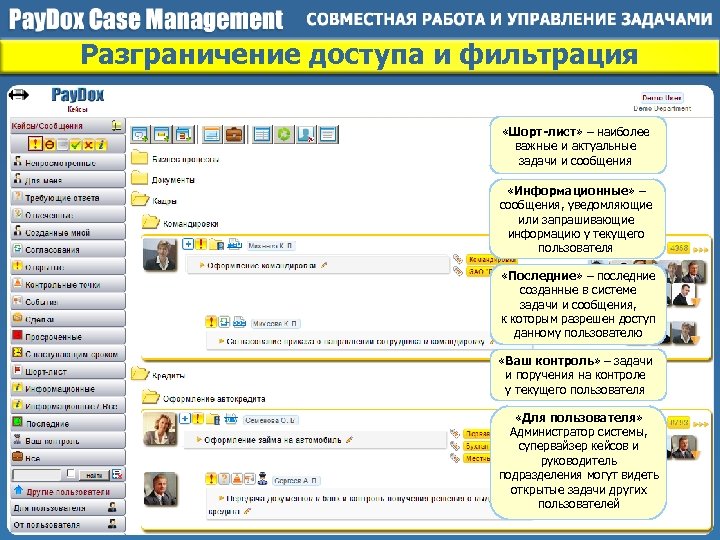Collapse the Кадры folder
The width and height of the screenshot is (720, 540).
click(140, 199)
